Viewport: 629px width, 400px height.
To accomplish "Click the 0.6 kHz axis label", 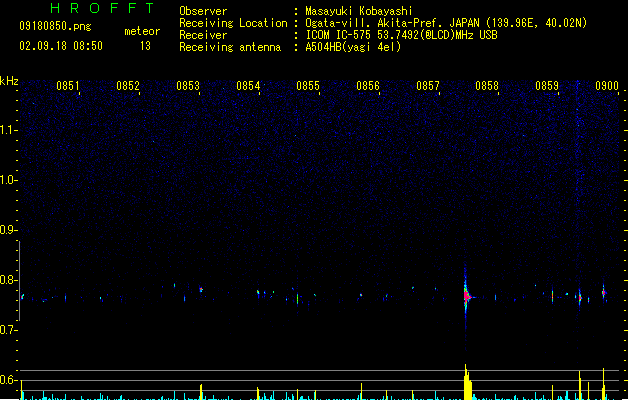I will pyautogui.click(x=9, y=380).
